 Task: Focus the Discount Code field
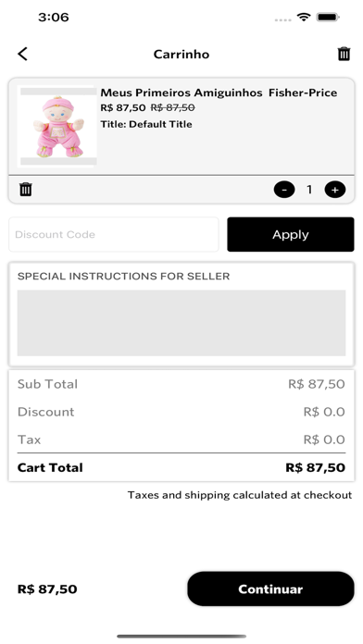[114, 234]
